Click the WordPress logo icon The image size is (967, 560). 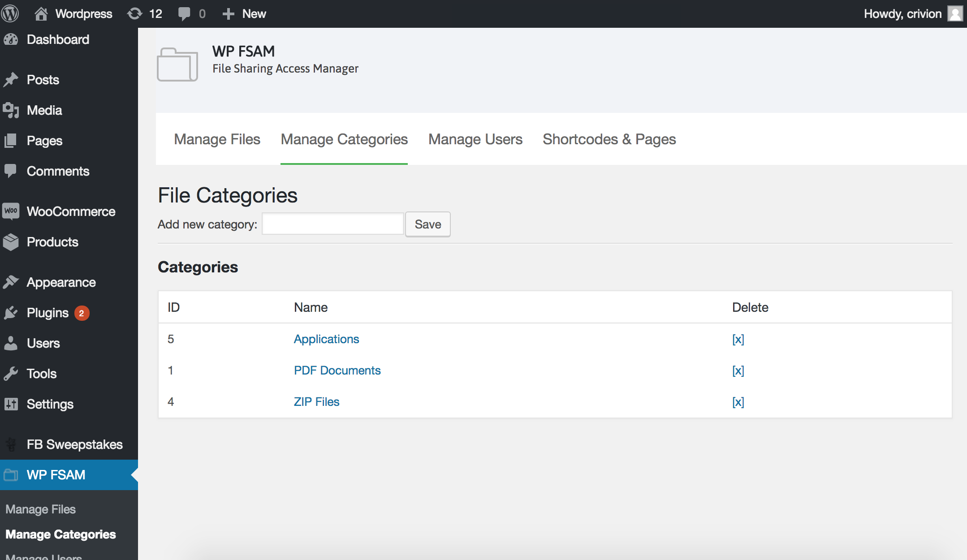(10, 13)
